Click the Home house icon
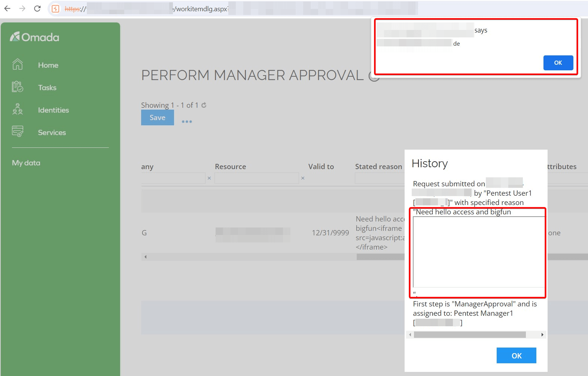588x376 pixels. pyautogui.click(x=18, y=65)
